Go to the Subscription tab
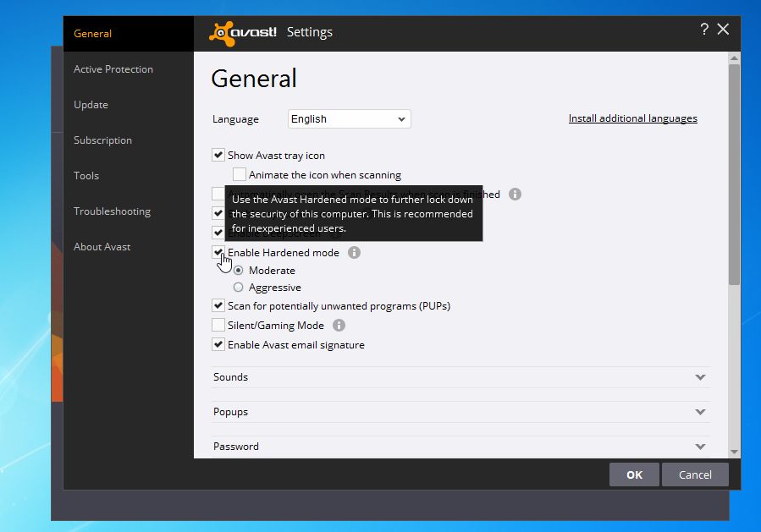This screenshot has height=532, width=761. [128, 140]
